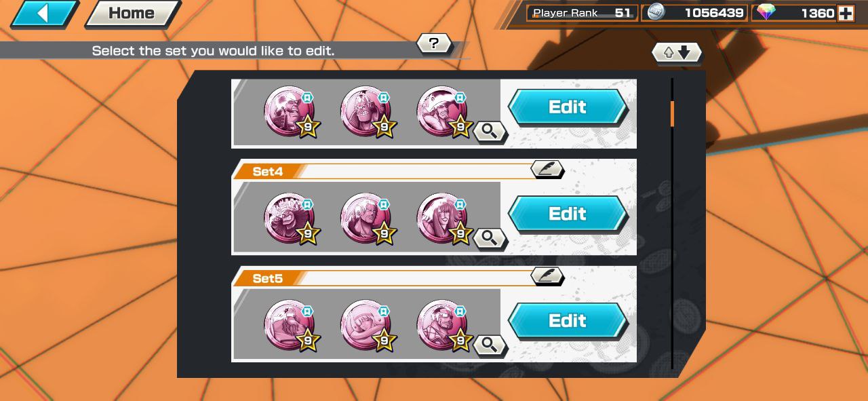868x401 pixels.
Task: Toggle the up/down sort order button
Action: 676,53
